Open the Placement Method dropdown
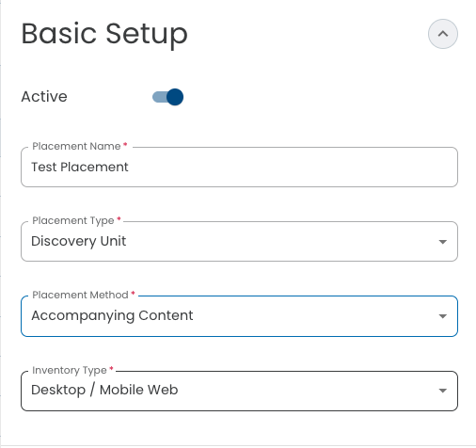Screen dimensions: 476x448 click(239, 316)
